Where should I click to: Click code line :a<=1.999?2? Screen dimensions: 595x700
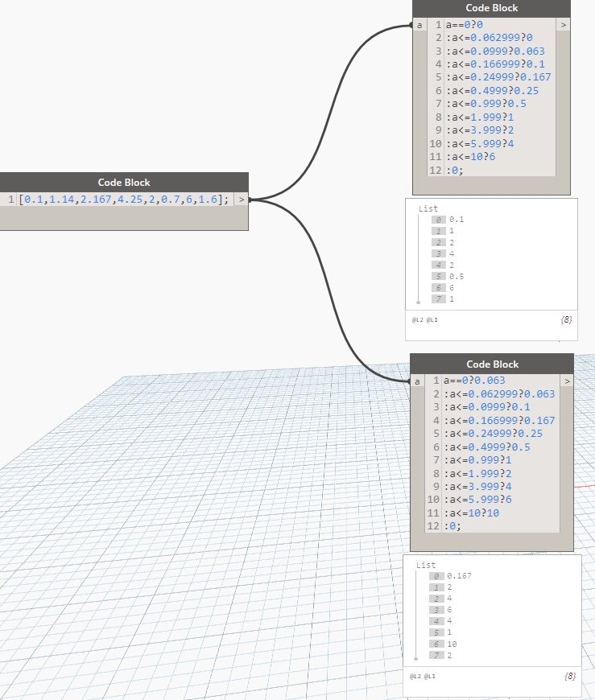tap(477, 474)
